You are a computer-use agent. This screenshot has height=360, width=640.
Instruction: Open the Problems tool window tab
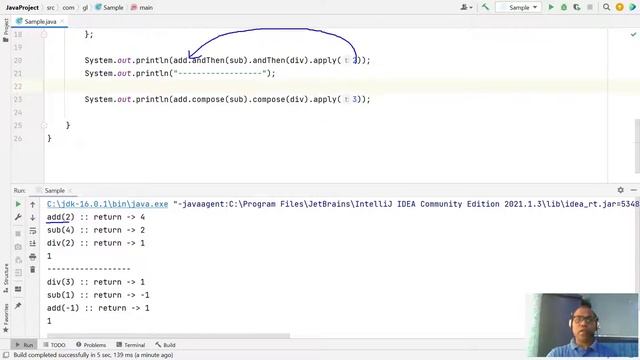tap(91, 345)
